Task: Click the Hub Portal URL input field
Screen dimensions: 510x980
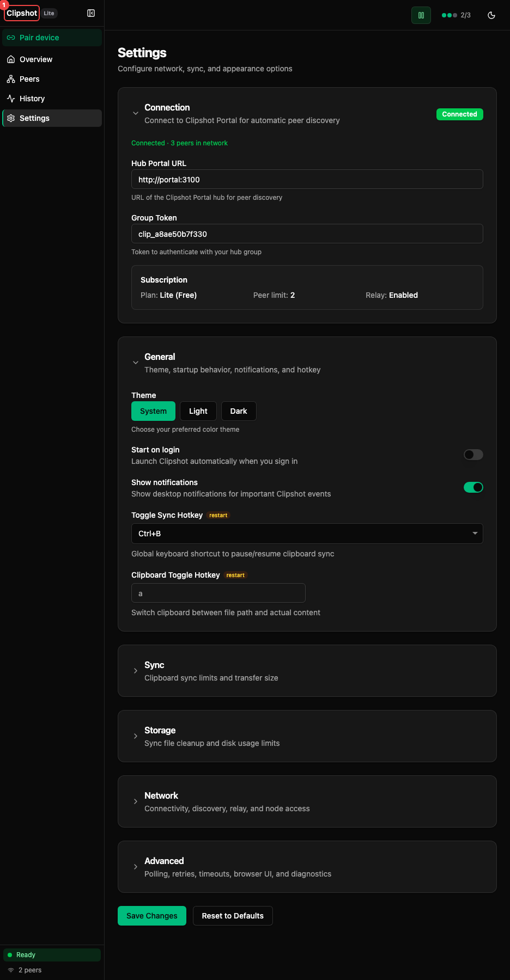Action: pos(307,179)
